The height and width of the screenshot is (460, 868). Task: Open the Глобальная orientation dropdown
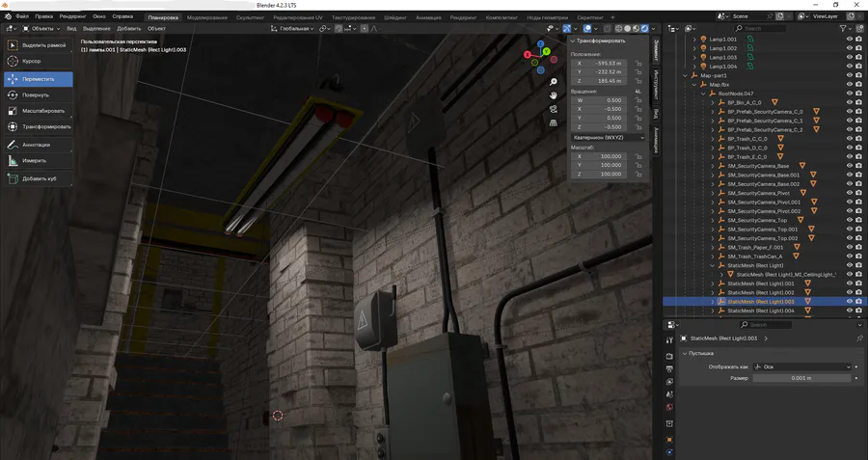point(292,28)
